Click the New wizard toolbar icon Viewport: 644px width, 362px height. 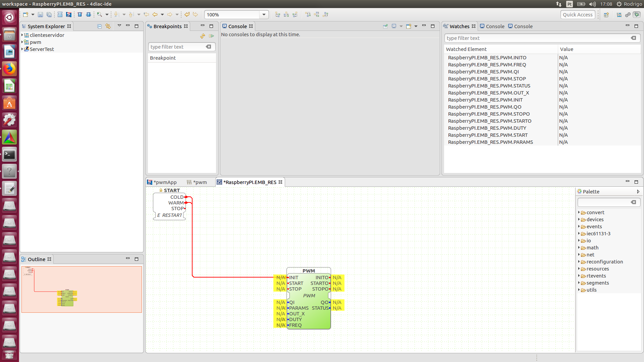pyautogui.click(x=25, y=14)
